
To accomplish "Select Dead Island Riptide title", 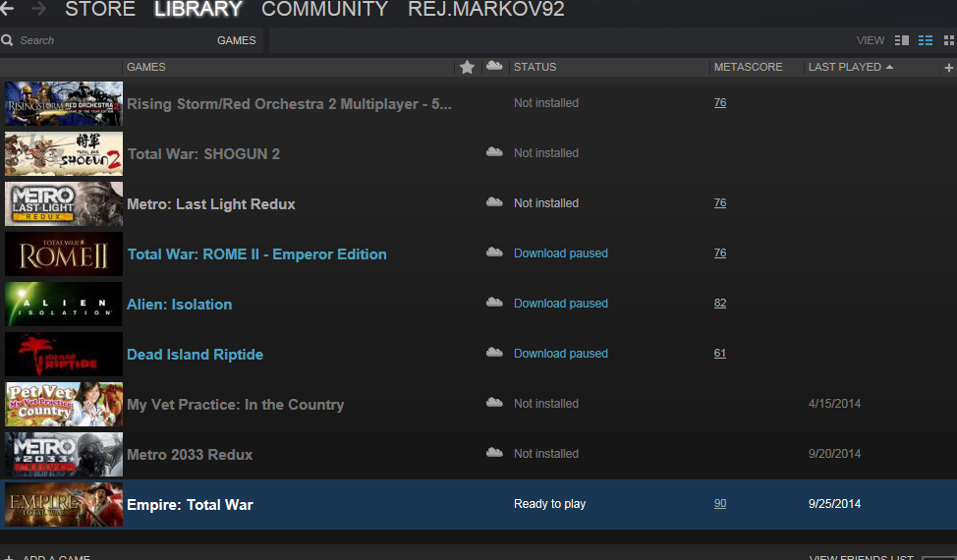I will 196,354.
